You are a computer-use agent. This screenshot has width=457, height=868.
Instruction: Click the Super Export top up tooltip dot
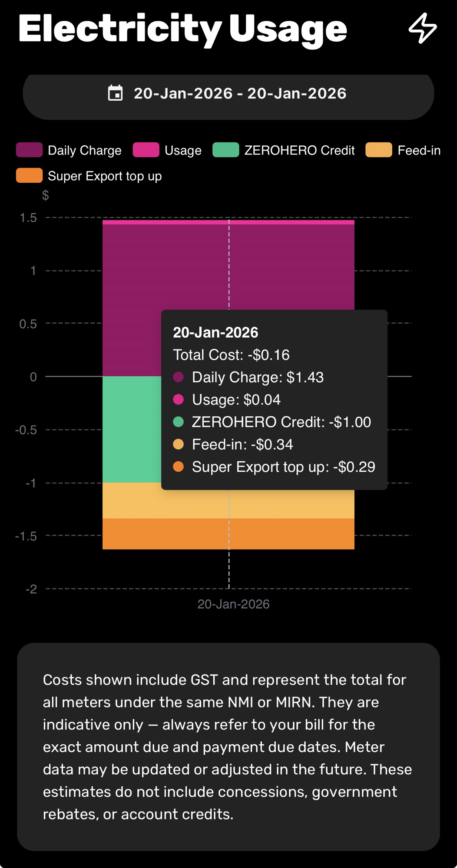(178, 467)
